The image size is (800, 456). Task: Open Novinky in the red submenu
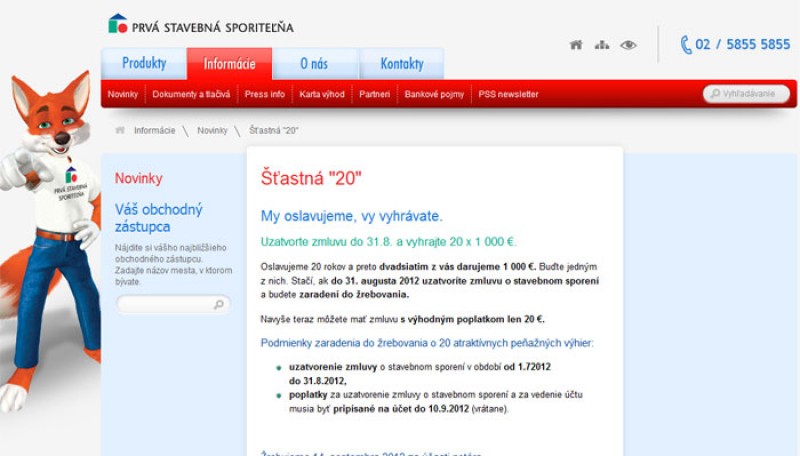point(123,94)
